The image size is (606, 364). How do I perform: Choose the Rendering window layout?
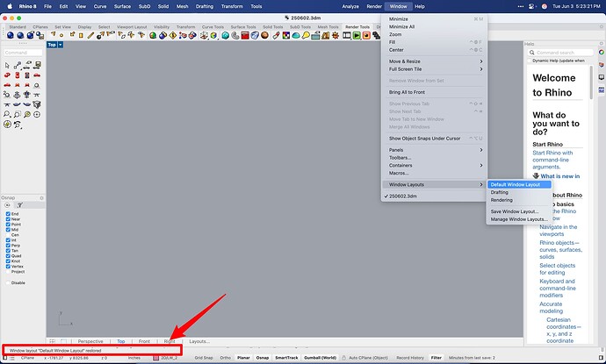point(519,200)
